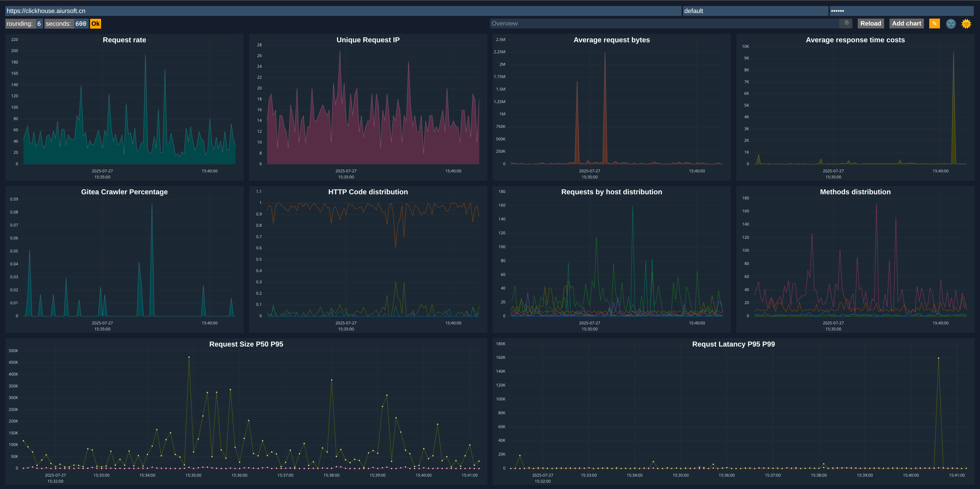The image size is (980, 489).
Task: Click the rounding value field
Action: click(x=39, y=23)
